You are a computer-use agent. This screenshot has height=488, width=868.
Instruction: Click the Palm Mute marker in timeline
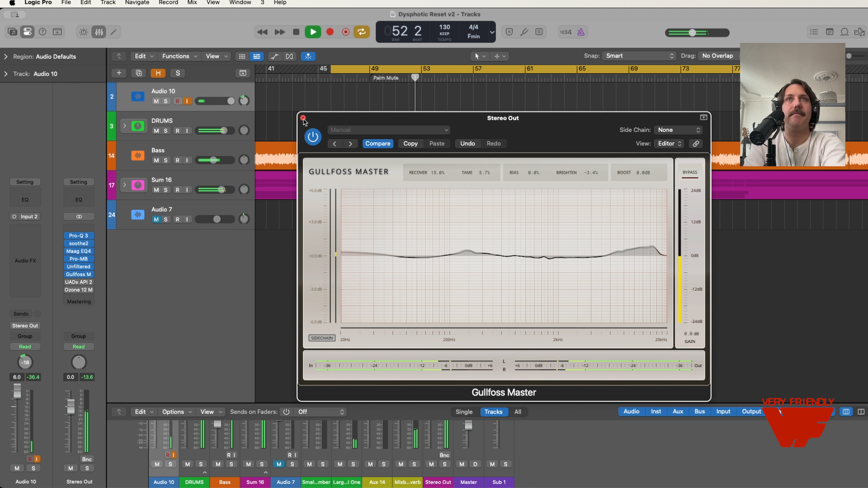point(386,78)
